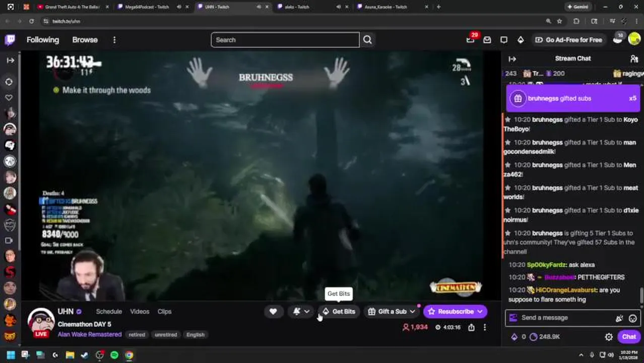Viewport: 644px width, 363px height.
Task: Open the Resubscribe dropdown button
Action: (x=455, y=312)
